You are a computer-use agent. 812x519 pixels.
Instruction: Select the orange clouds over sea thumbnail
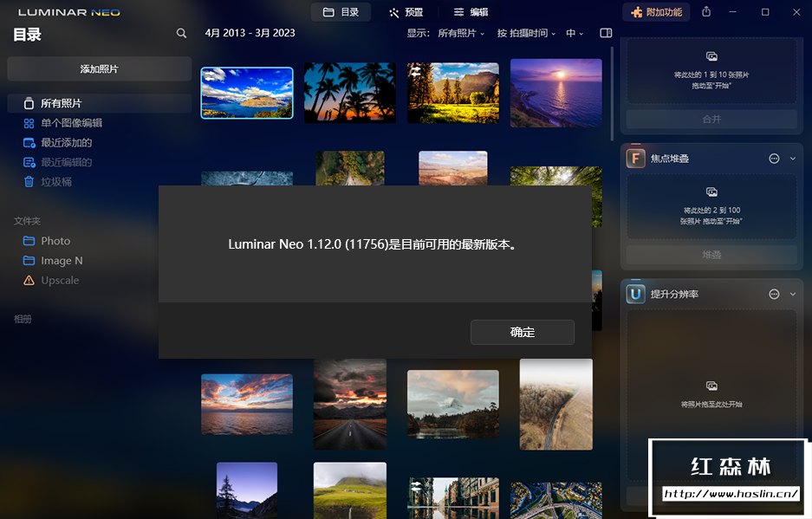click(x=247, y=404)
